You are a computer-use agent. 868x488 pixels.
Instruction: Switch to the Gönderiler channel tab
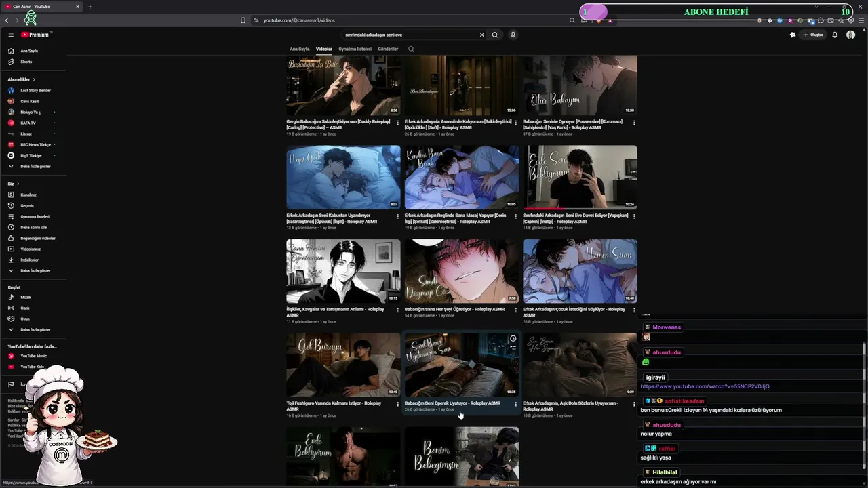tap(388, 49)
